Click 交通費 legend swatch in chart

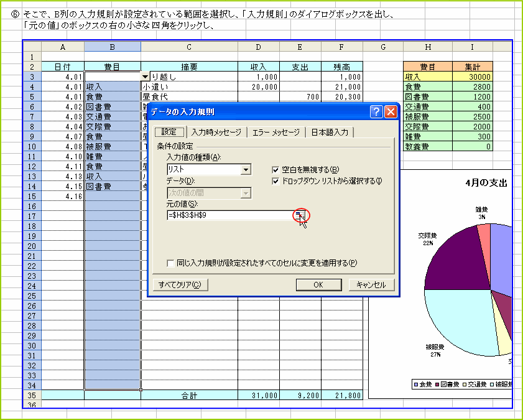click(x=465, y=385)
